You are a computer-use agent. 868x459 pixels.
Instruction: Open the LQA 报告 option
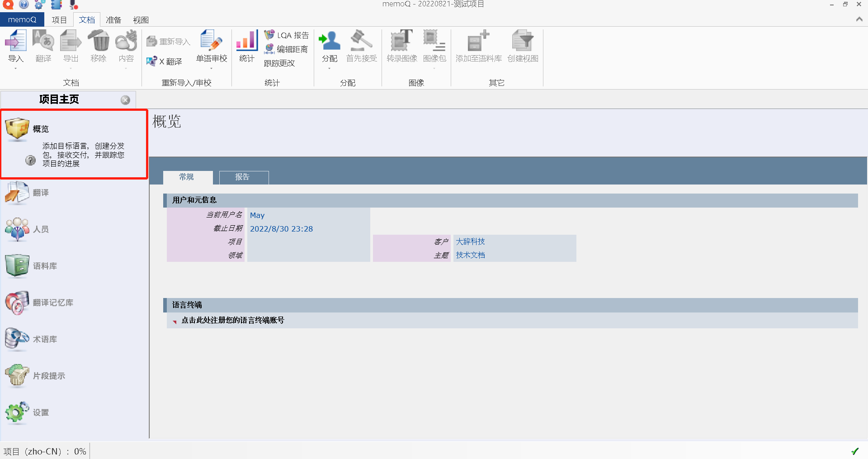(287, 35)
